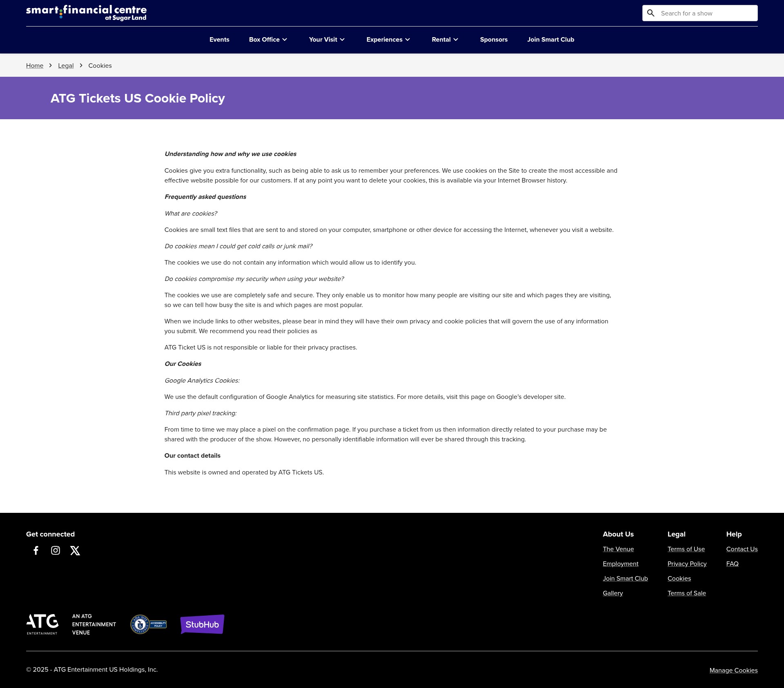
Task: Open Join Smart Club in navigation bar
Action: tap(550, 40)
